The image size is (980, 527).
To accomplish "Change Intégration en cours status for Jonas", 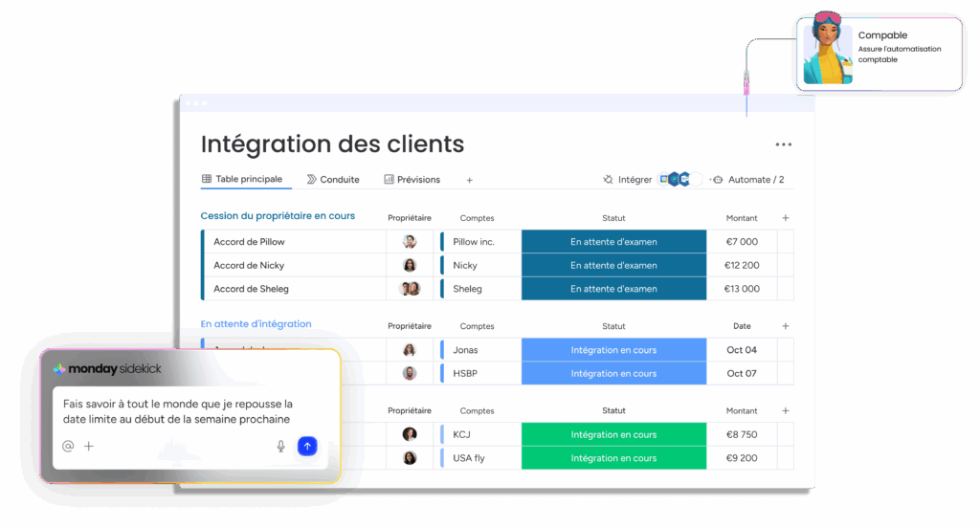I will (613, 350).
